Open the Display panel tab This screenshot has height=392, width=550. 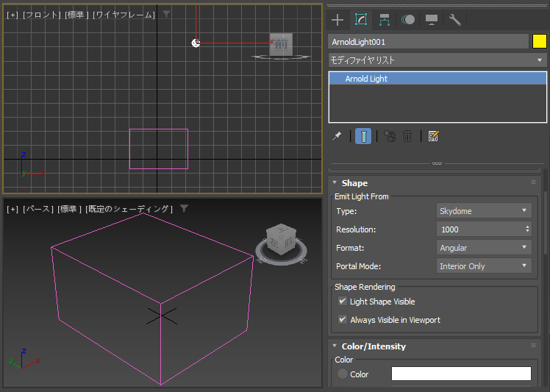pyautogui.click(x=432, y=20)
